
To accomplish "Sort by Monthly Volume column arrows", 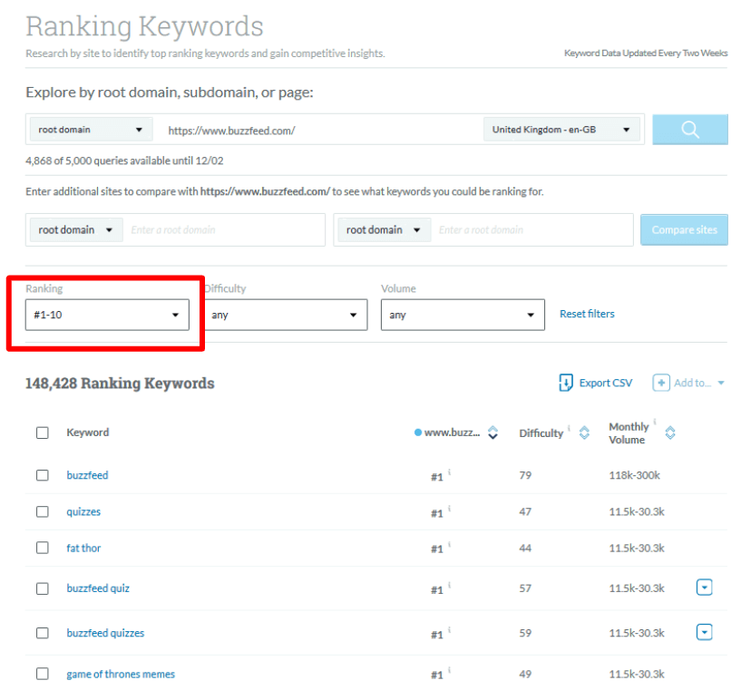I will click(x=669, y=433).
